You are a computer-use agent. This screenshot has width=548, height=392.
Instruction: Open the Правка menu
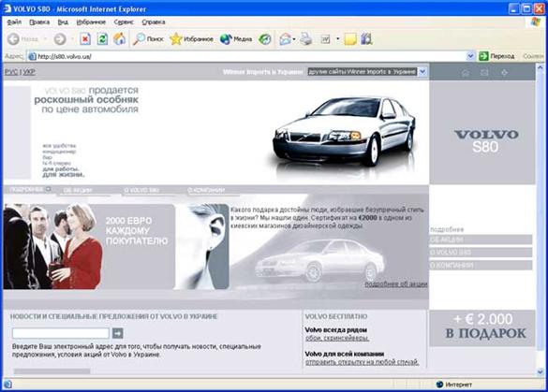[x=39, y=22]
